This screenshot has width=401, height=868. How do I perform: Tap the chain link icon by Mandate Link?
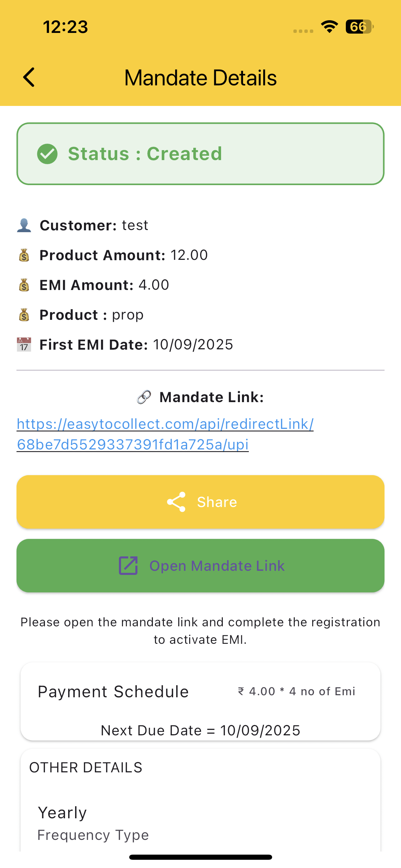click(144, 397)
